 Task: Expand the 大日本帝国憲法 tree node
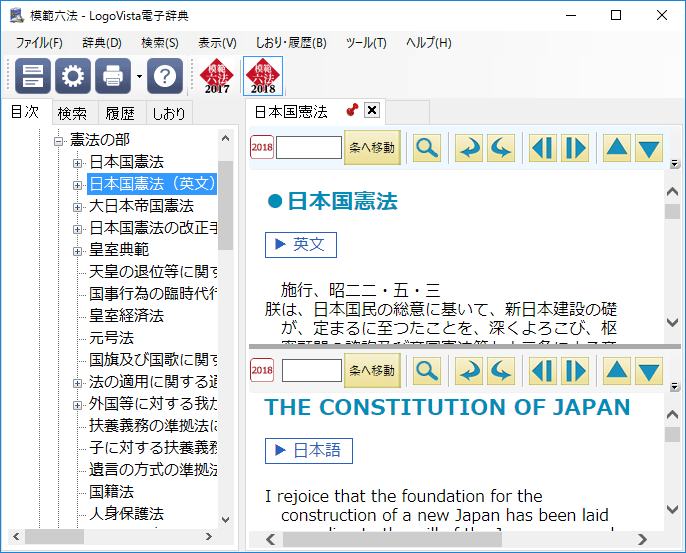point(77,207)
